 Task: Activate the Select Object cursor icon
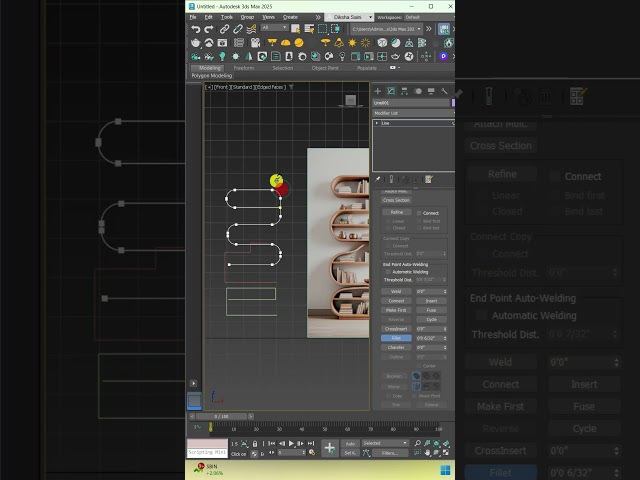tap(296, 29)
